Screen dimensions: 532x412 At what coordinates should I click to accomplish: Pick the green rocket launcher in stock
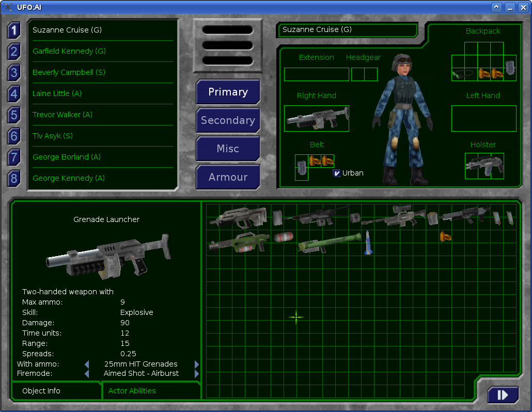coord(329,243)
